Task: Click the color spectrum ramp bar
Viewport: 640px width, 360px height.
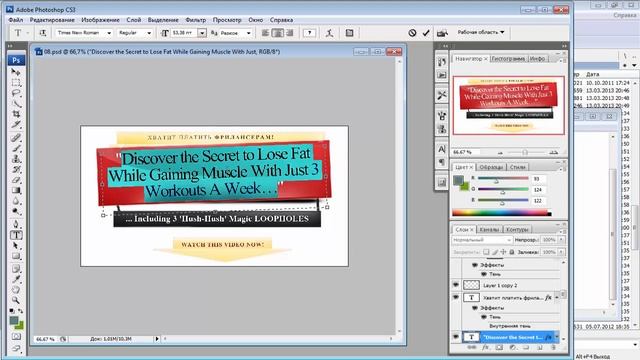Action: (x=502, y=213)
